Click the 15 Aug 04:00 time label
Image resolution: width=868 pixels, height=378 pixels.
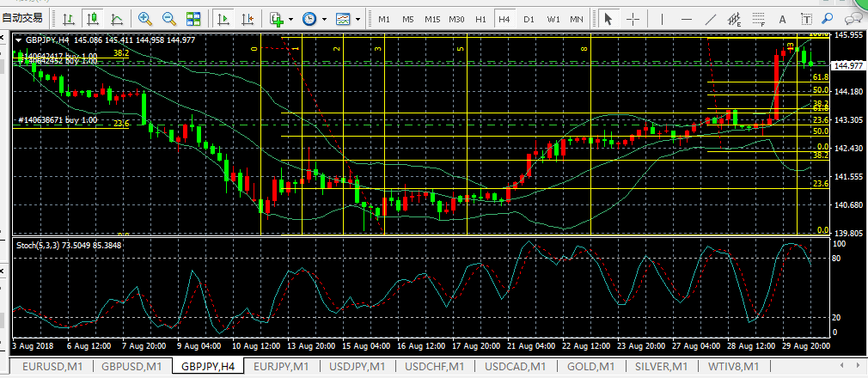366,346
